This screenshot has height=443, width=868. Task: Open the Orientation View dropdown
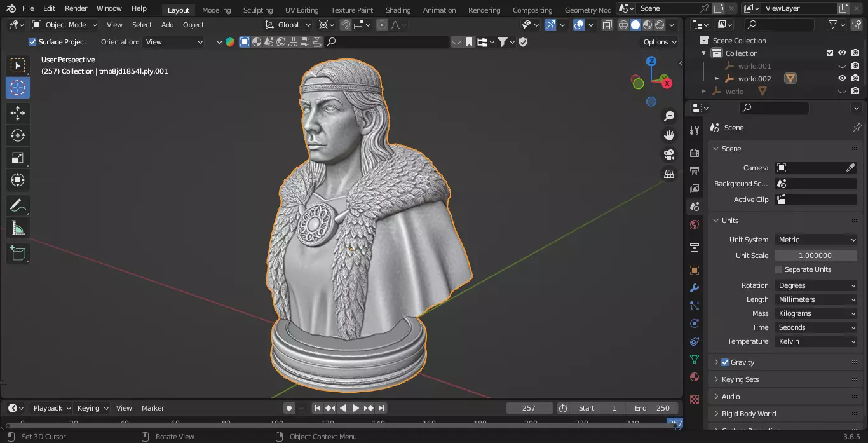173,42
